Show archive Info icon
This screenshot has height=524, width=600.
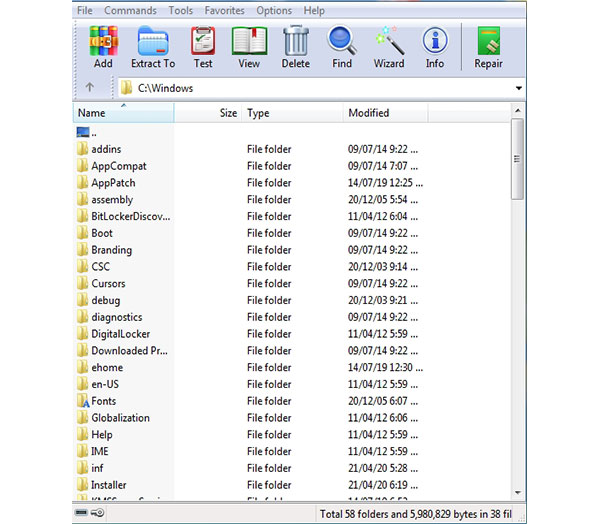(435, 41)
